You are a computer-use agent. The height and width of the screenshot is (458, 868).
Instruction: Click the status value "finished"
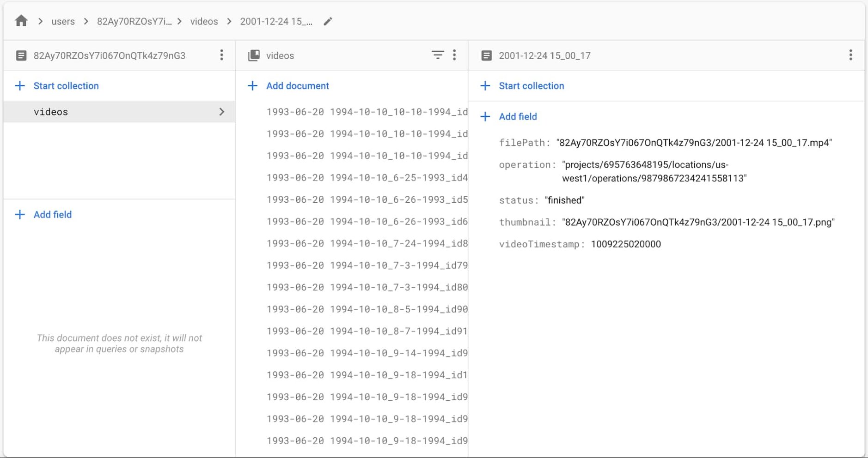coord(565,200)
